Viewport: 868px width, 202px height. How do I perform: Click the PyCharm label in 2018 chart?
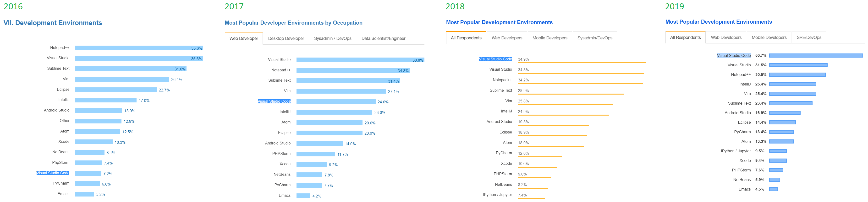click(x=504, y=153)
